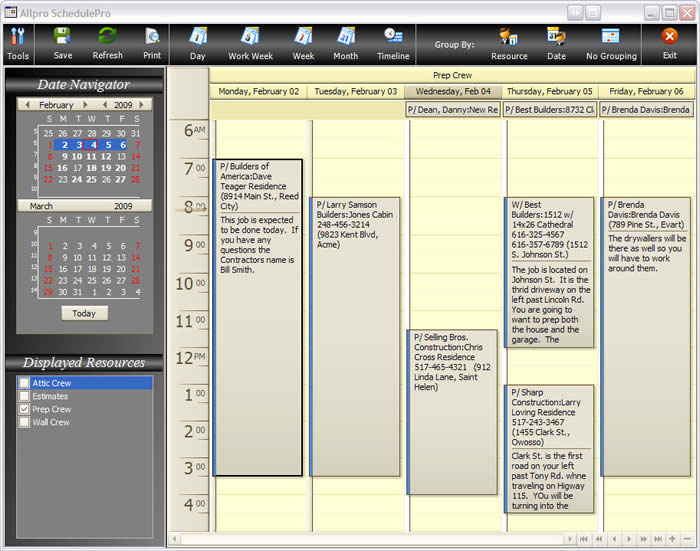Open all-day P/ Best Builders entry

coord(550,110)
